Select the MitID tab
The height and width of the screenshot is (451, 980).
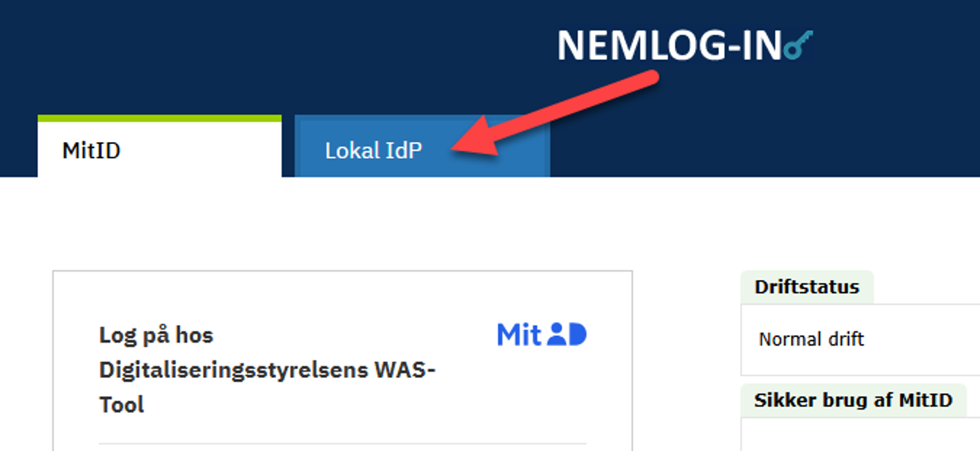(91, 150)
